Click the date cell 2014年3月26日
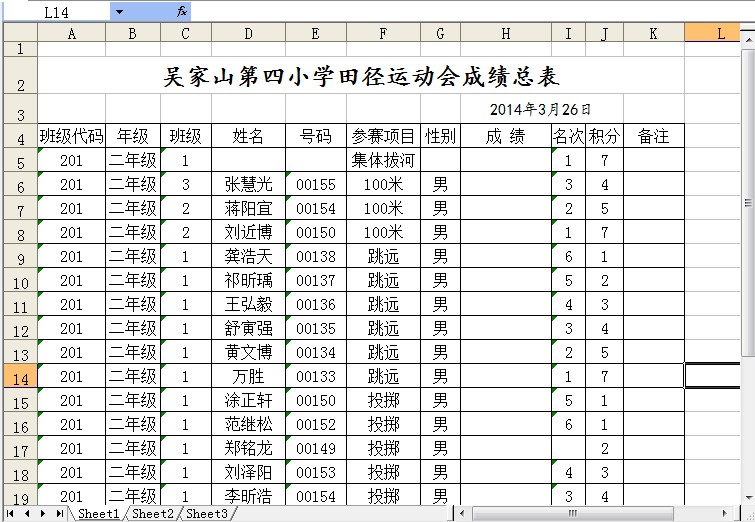The height and width of the screenshot is (522, 755). [x=540, y=109]
